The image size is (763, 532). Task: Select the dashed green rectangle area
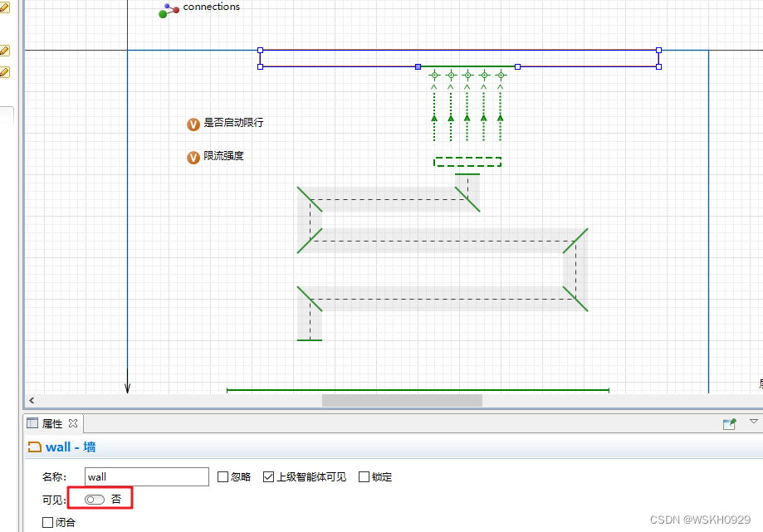[467, 162]
